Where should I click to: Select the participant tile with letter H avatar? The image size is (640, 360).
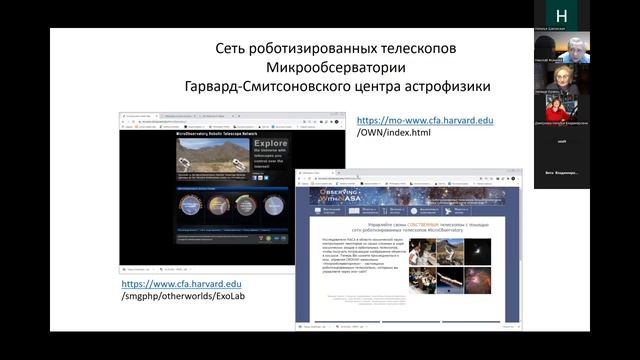click(562, 16)
